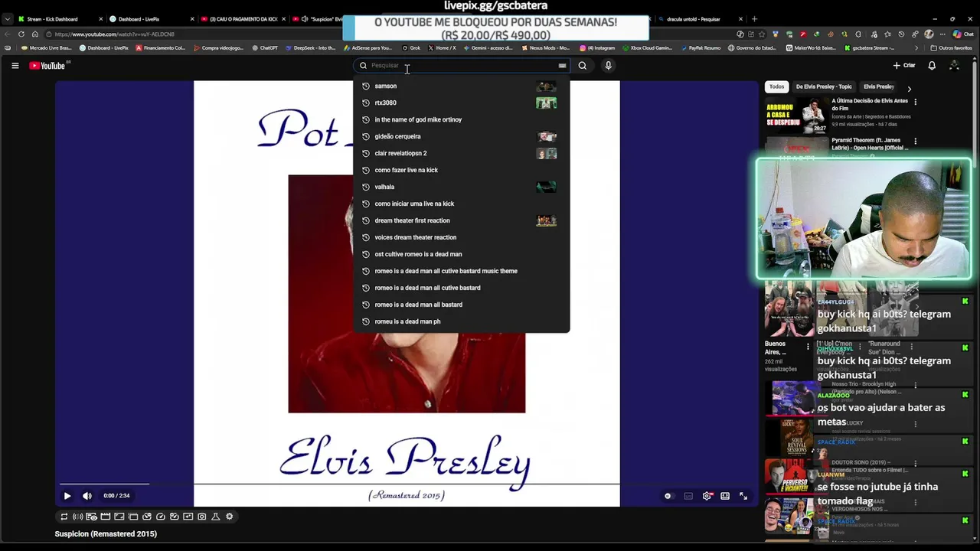Open 'A Última Decisão de Elvis' video thumbnail

[x=796, y=116]
